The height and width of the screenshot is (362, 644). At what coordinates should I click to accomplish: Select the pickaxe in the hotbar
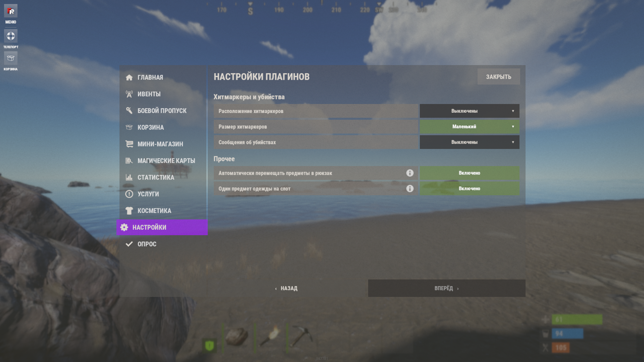pyautogui.click(x=301, y=337)
